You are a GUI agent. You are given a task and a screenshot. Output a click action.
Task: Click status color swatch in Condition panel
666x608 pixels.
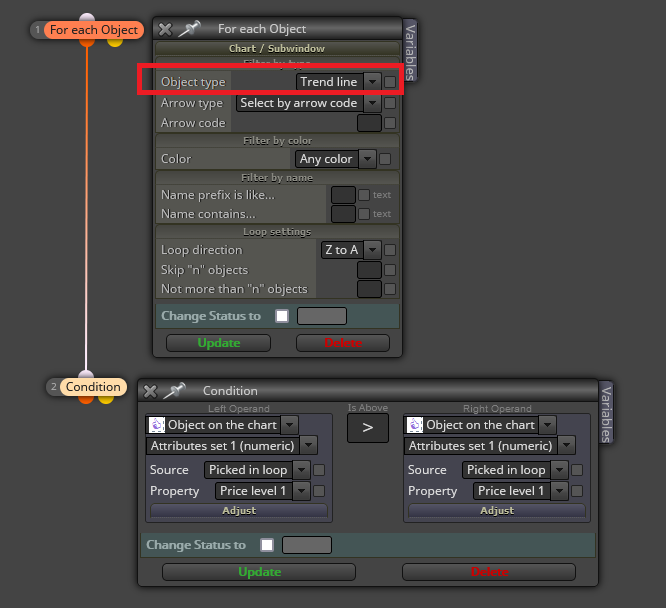307,545
